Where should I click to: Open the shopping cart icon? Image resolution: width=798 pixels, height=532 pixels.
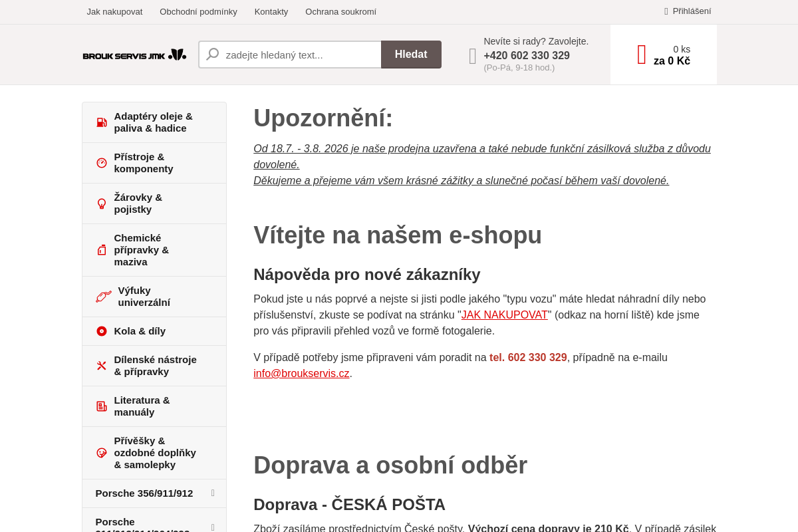(642, 55)
